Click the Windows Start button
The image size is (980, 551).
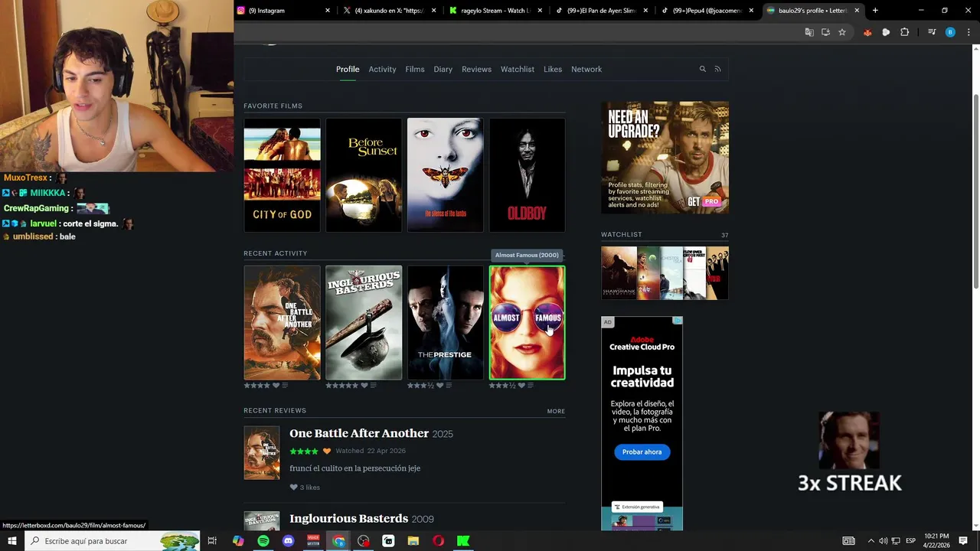11,541
